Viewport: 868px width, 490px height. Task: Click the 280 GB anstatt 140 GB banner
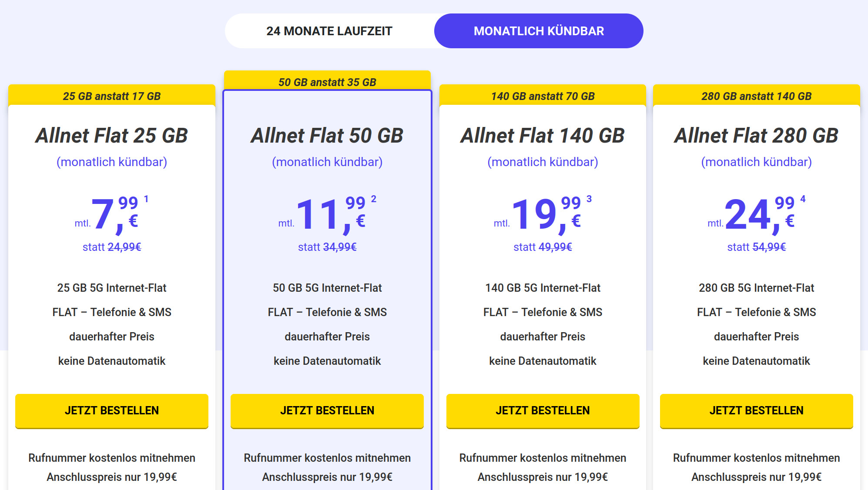tap(756, 96)
